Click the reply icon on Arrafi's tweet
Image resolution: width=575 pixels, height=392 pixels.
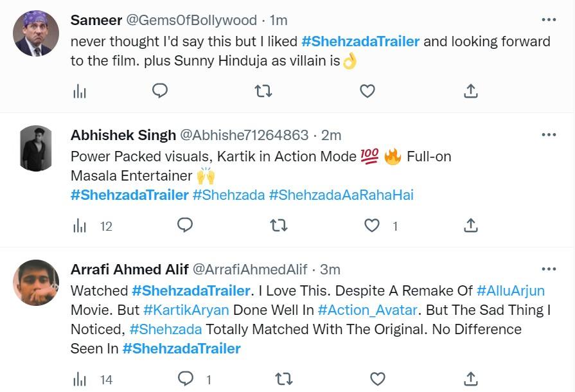click(185, 379)
